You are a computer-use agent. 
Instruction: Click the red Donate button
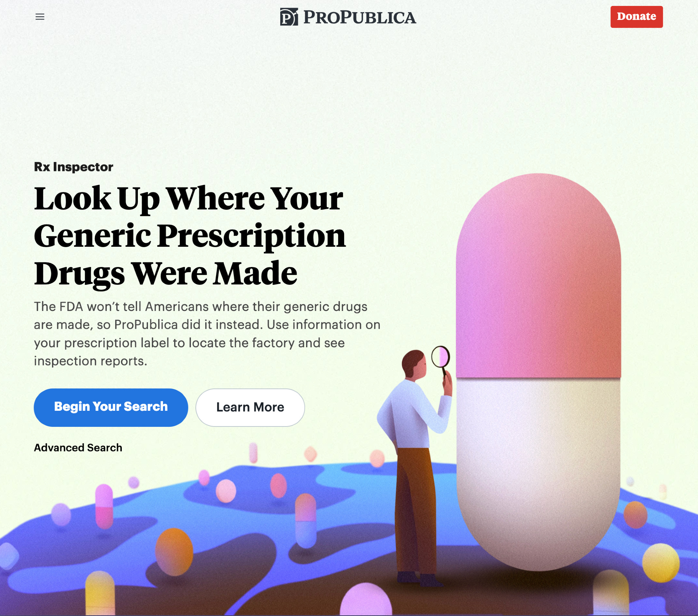[x=637, y=17]
